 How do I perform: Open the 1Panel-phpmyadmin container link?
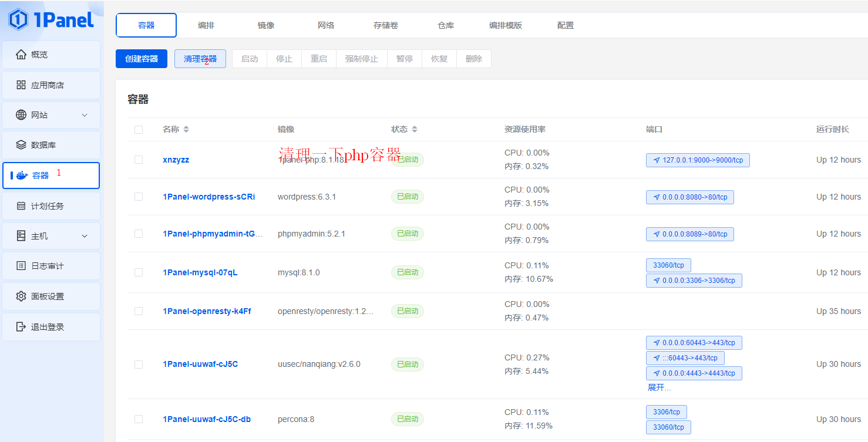pos(213,234)
